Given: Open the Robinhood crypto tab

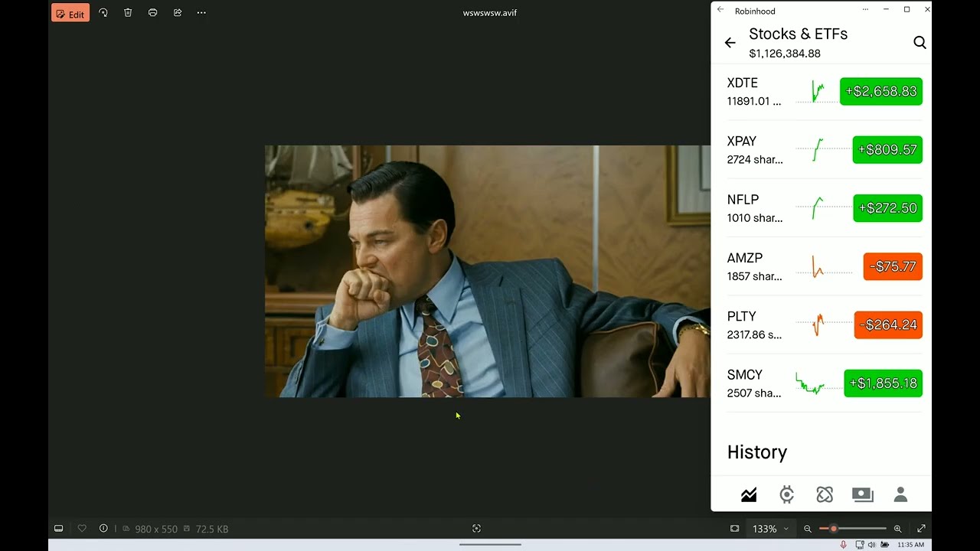Looking at the screenshot, I should coord(786,495).
